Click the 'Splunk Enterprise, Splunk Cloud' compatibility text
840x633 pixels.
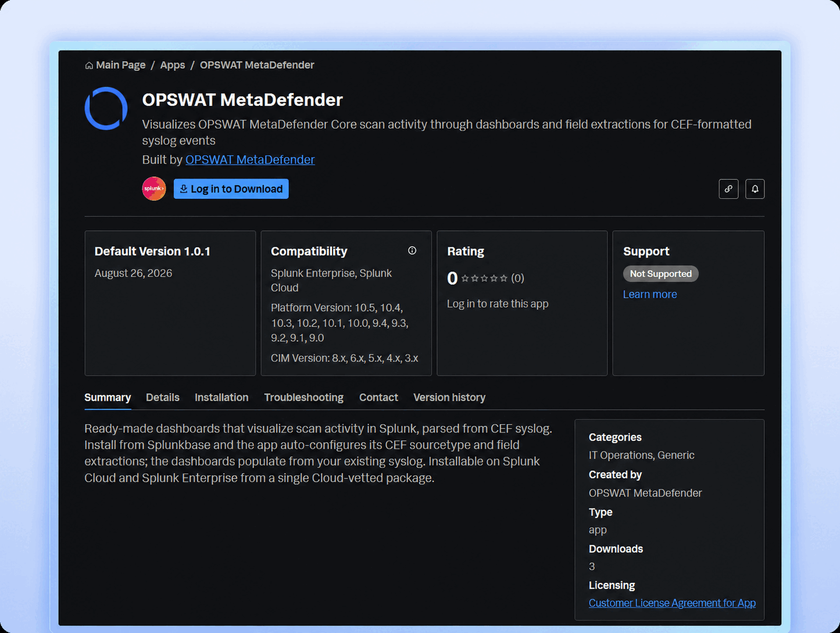click(331, 280)
